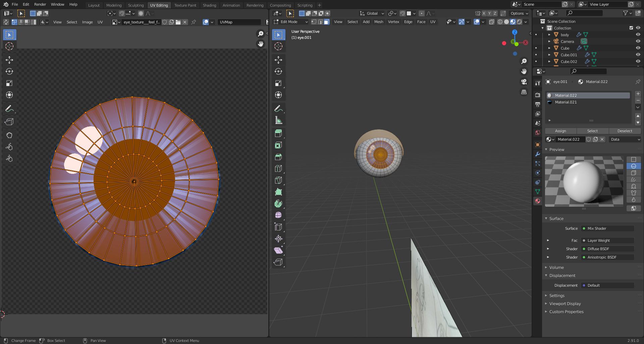Click the Assign material button
This screenshot has width=644, height=344.
point(560,131)
